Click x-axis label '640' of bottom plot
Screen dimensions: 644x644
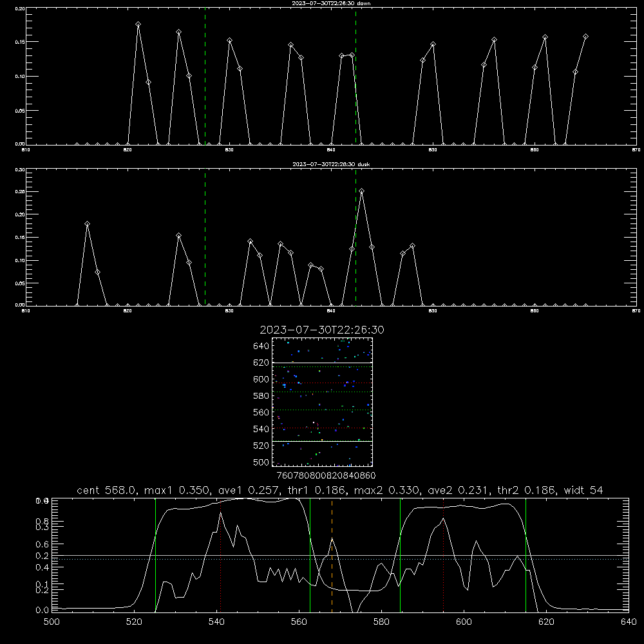(x=629, y=621)
